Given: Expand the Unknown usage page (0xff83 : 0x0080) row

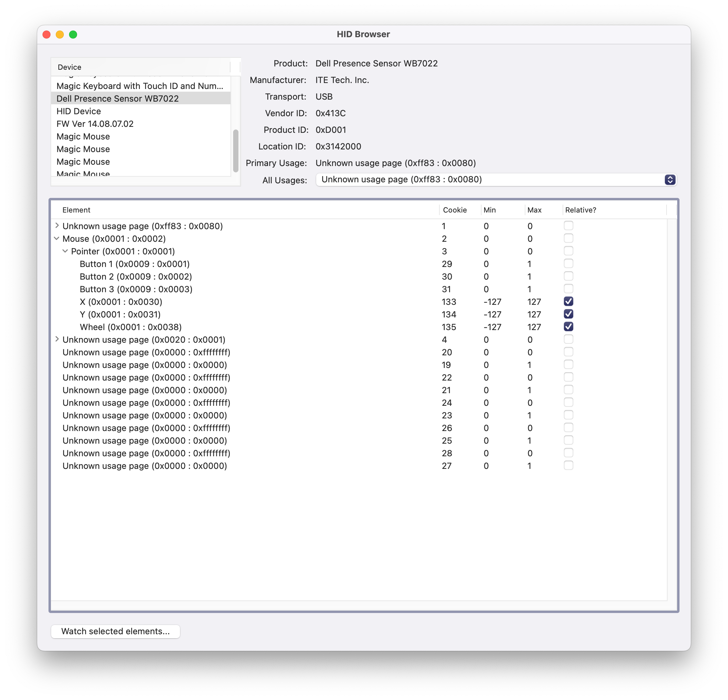Looking at the screenshot, I should coord(57,226).
